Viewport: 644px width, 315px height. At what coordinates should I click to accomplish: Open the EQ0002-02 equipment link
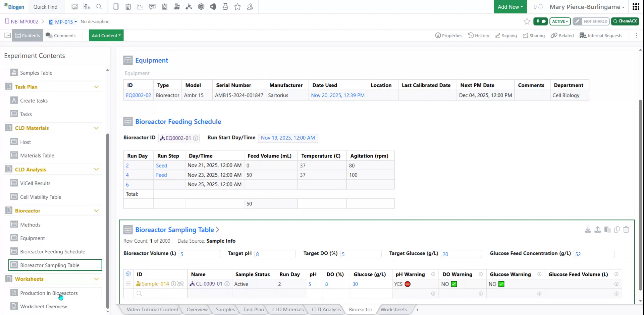(x=138, y=95)
